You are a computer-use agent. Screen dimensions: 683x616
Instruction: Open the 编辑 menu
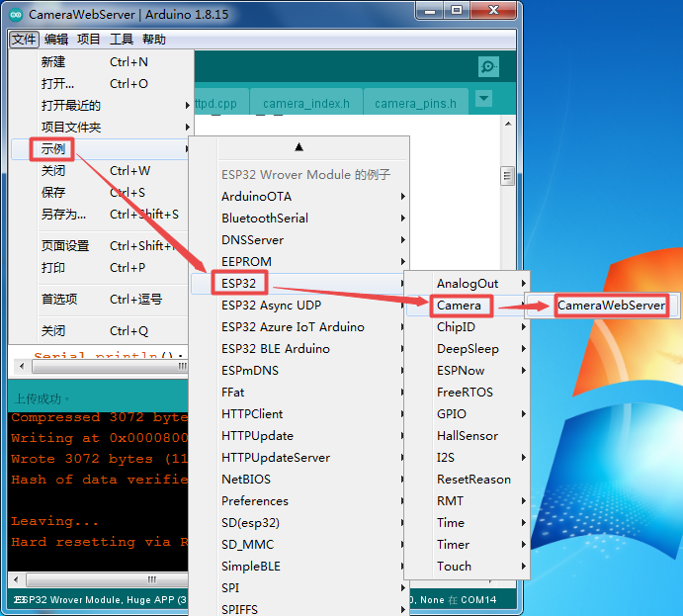coord(56,40)
